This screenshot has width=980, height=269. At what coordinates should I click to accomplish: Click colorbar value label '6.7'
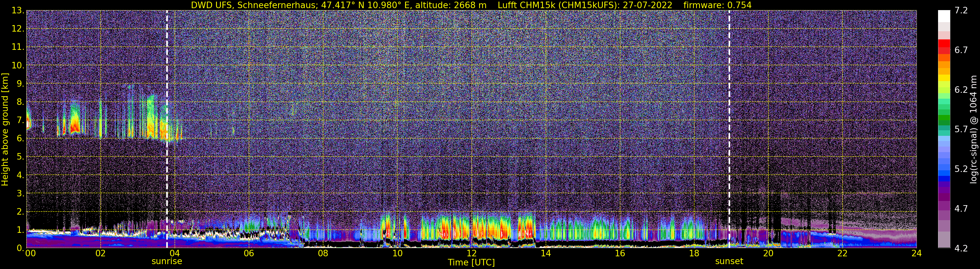tap(961, 50)
